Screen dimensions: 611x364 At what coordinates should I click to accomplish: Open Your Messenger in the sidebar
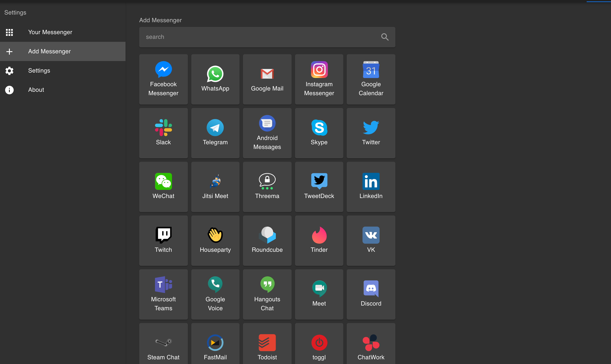[63, 32]
